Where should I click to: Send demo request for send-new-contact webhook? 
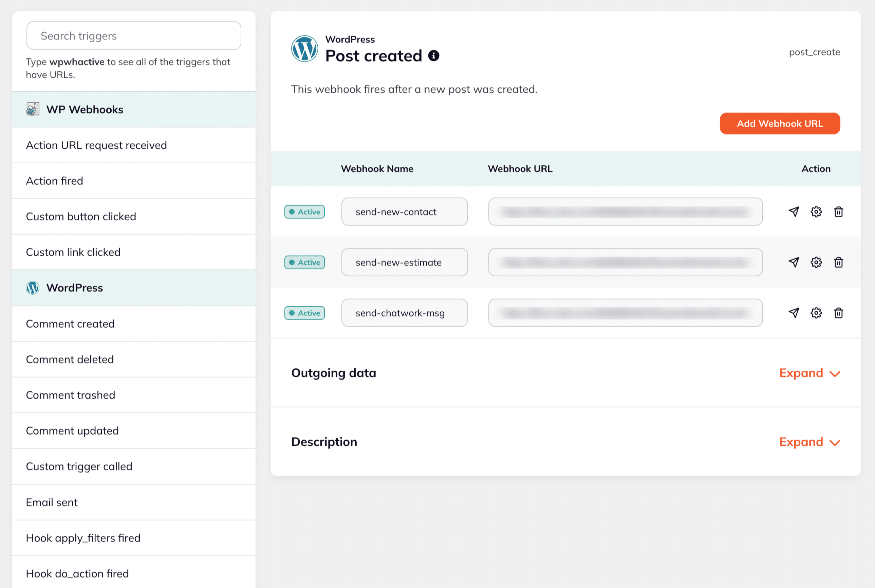[793, 212]
